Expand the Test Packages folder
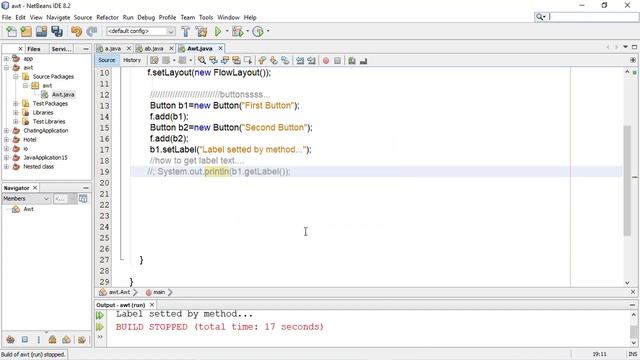The width and height of the screenshot is (640, 360). 16,104
